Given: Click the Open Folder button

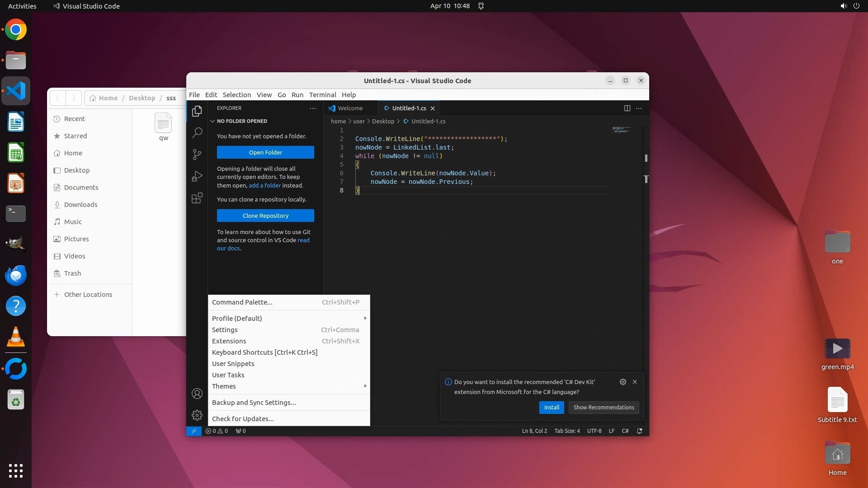Looking at the screenshot, I should [265, 152].
